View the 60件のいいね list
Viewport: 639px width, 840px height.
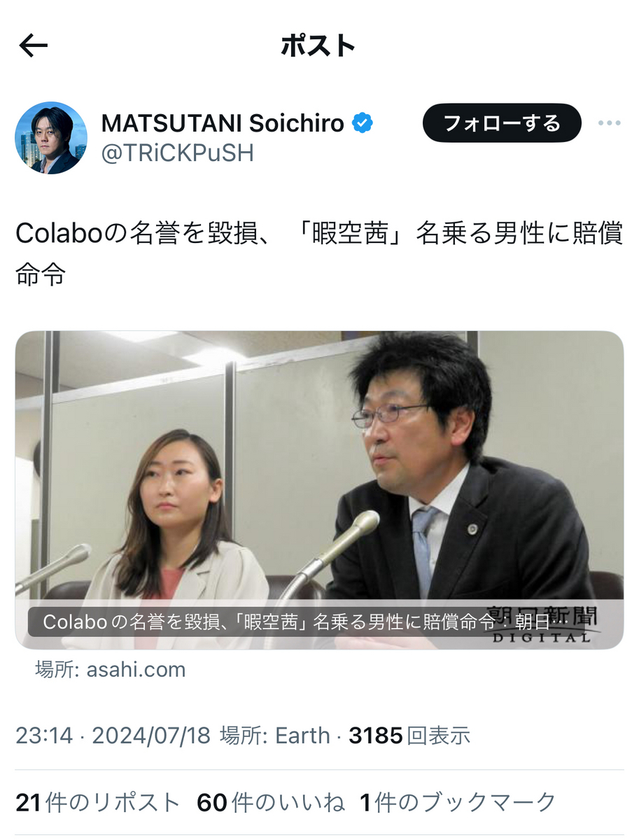click(x=271, y=803)
